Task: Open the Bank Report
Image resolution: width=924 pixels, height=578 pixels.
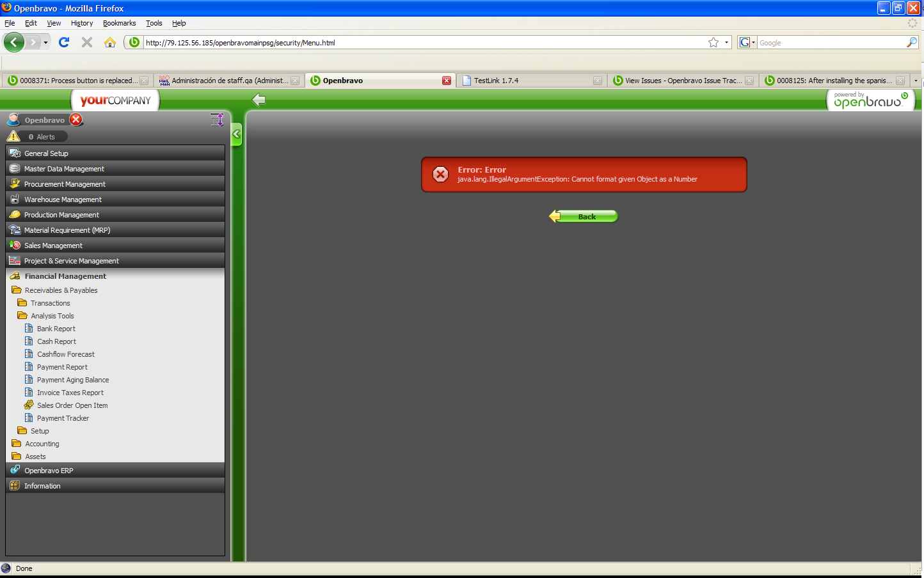Action: pos(56,329)
